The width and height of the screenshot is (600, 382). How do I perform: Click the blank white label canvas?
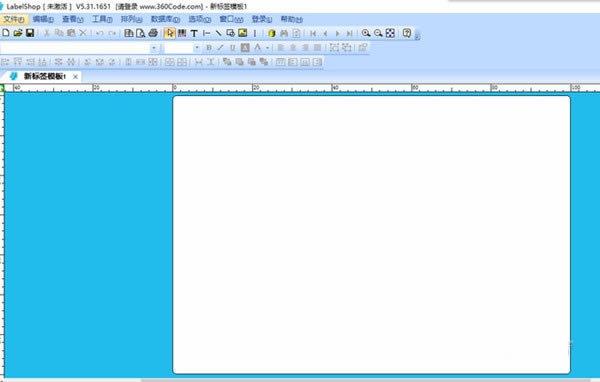coord(371,235)
